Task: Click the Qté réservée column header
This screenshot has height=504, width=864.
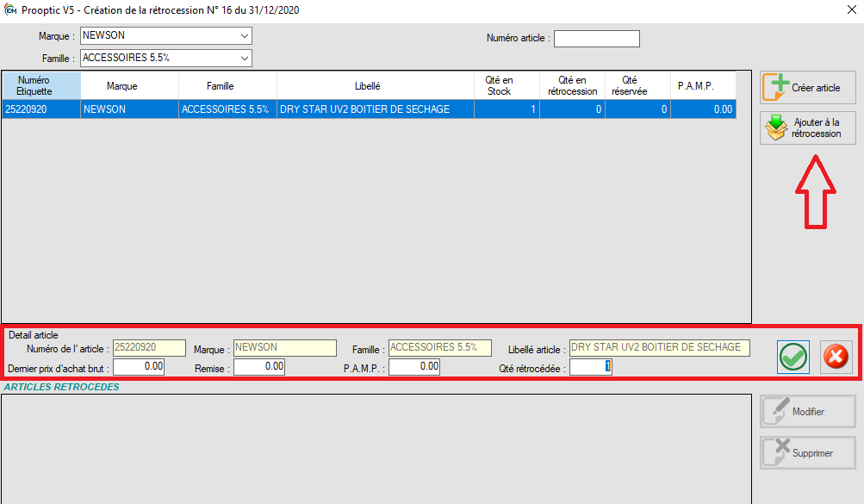Action: [638, 86]
